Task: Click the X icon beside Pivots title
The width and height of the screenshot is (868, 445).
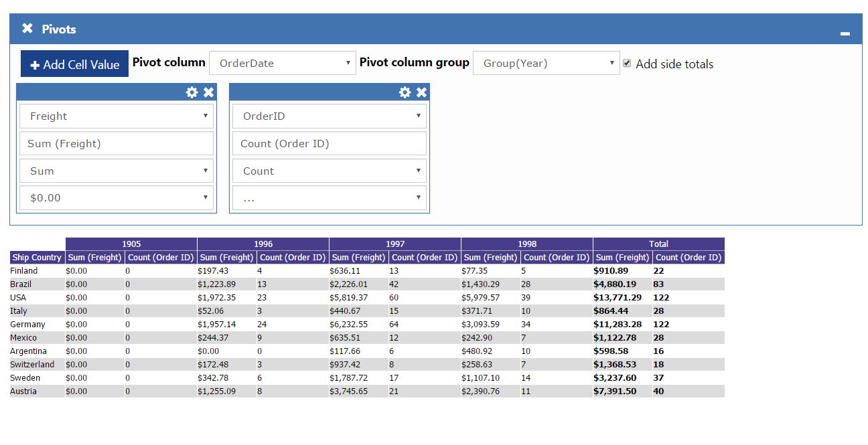Action: click(x=27, y=28)
